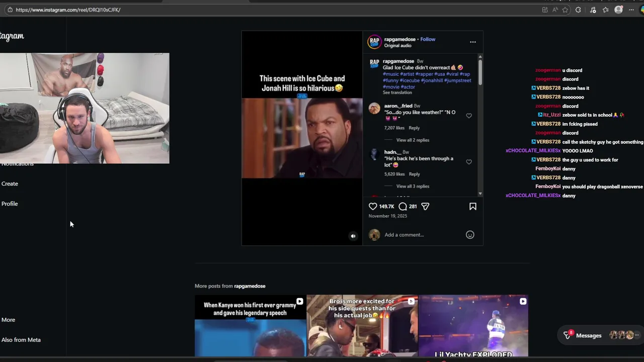Open the Kanye grammy speech reel thumbnail
This screenshot has width=644, height=362.
(x=250, y=326)
